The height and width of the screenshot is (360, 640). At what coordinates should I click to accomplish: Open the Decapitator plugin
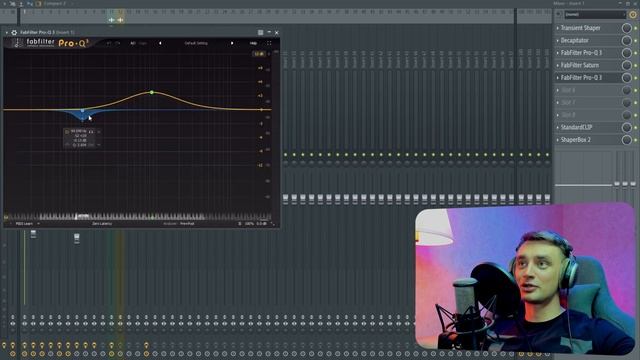(575, 40)
